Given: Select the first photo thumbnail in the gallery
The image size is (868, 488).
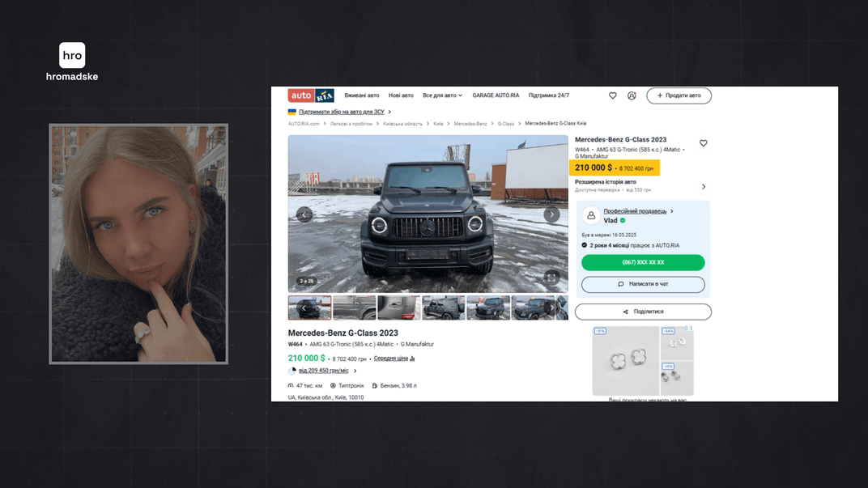Looking at the screenshot, I should click(x=310, y=307).
